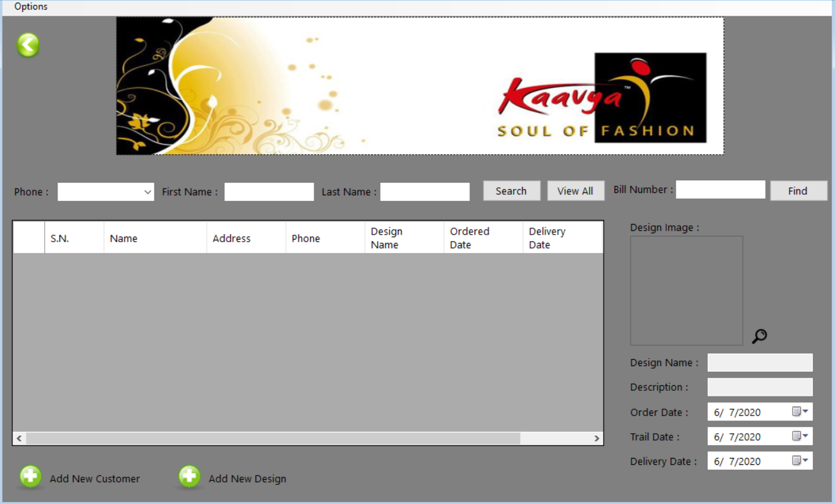Click the Kaavya Soul of Fashion banner

[420, 85]
